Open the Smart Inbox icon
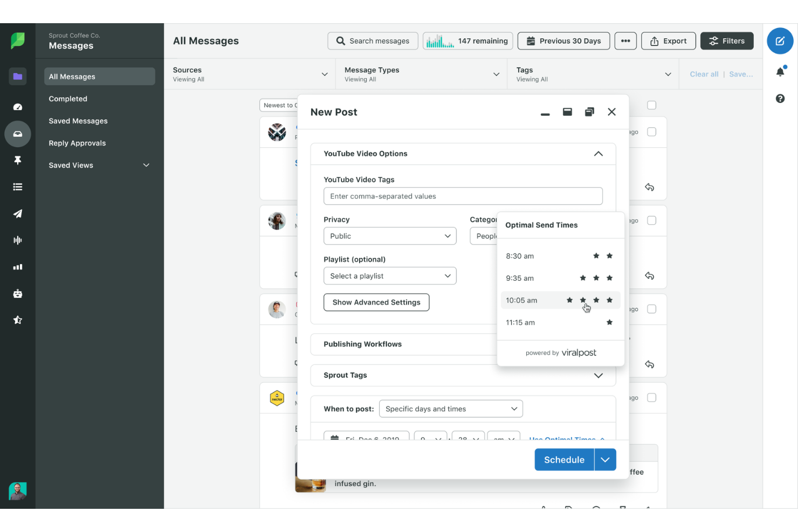Viewport: 798px width, 532px height. tap(18, 134)
